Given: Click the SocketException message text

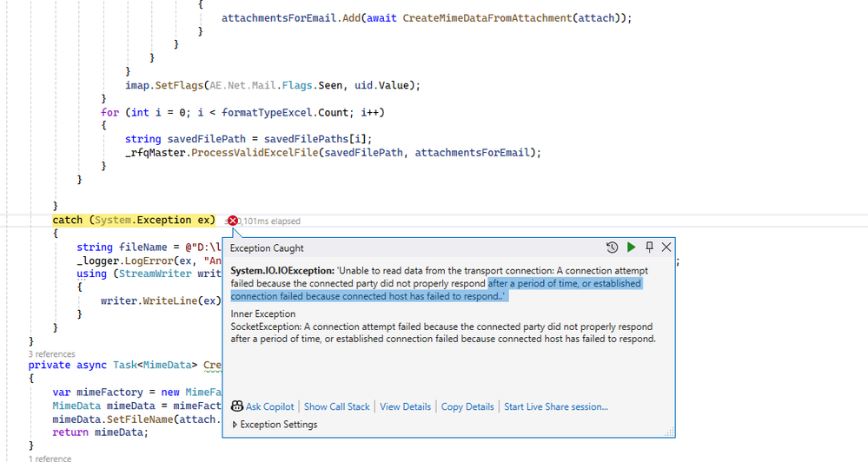Looking at the screenshot, I should pos(443,333).
